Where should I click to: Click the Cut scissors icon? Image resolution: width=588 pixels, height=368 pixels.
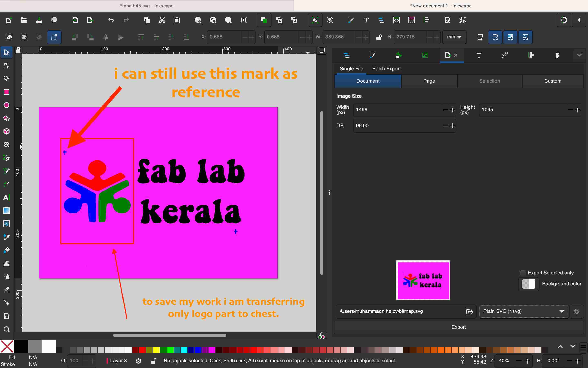click(x=162, y=20)
